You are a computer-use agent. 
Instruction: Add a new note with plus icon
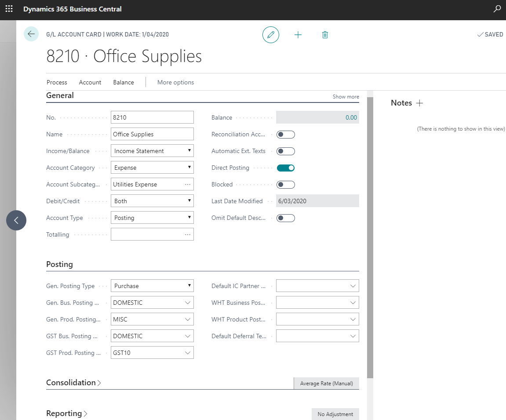point(419,103)
